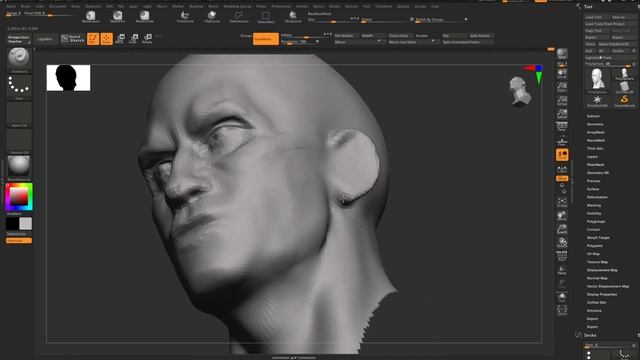Toggle Transp transparency mode
Screen dimensions: 640x360
tap(562, 270)
